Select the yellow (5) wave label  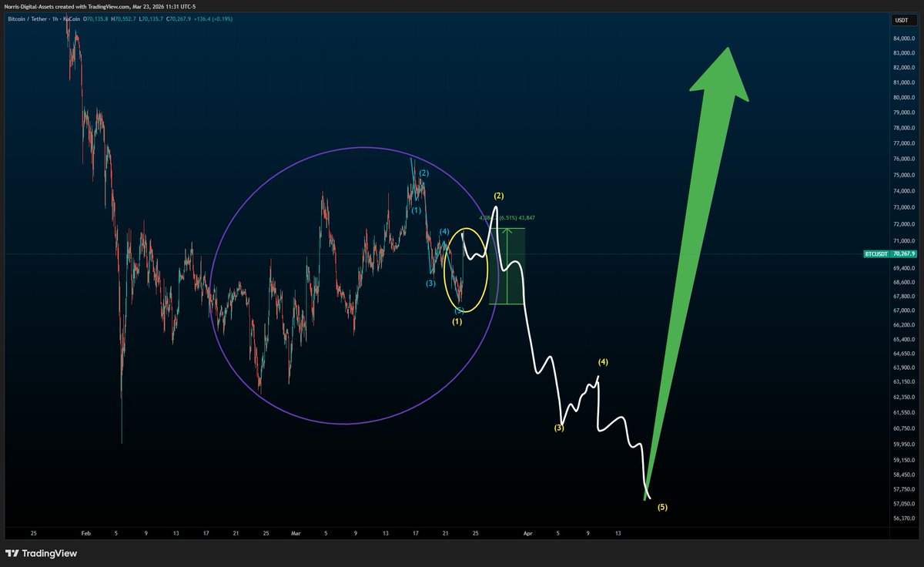(x=662, y=507)
